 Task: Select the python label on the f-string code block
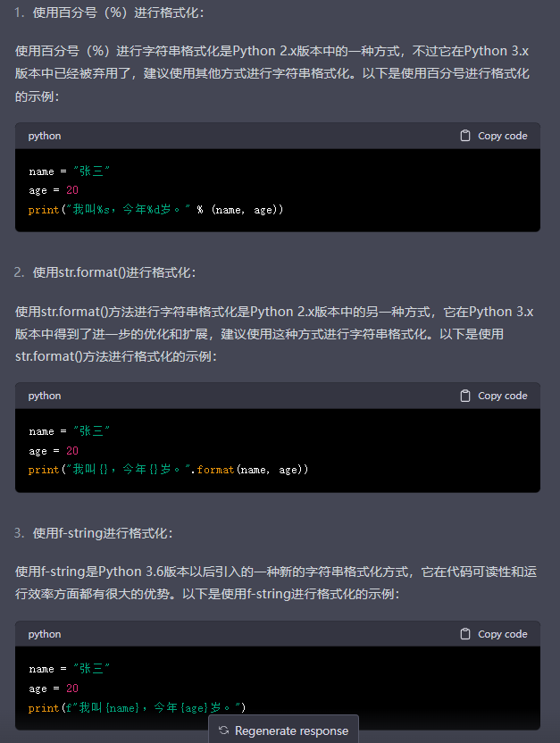click(44, 633)
